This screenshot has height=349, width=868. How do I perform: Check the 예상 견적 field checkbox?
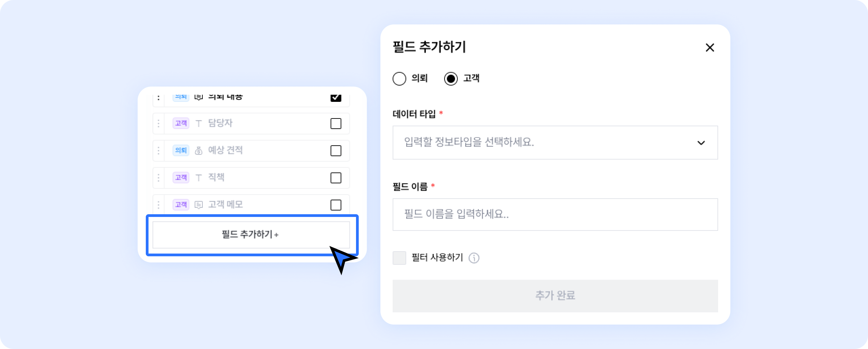pyautogui.click(x=336, y=151)
